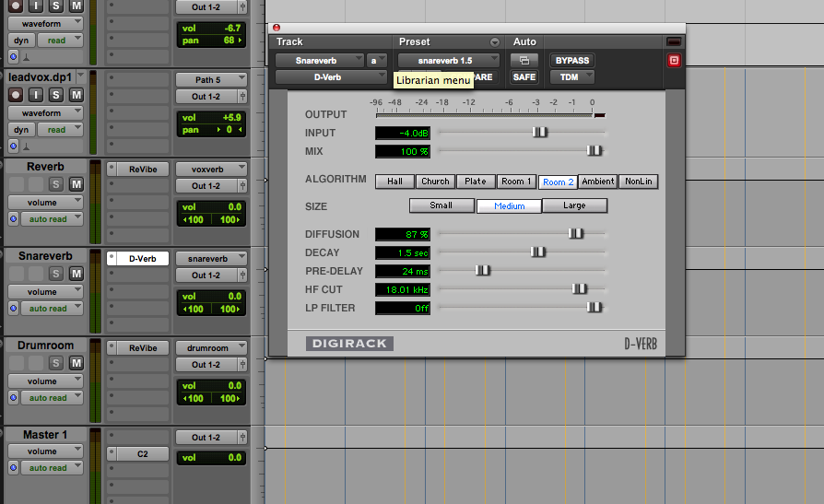Select the Ambient algorithm

598,182
